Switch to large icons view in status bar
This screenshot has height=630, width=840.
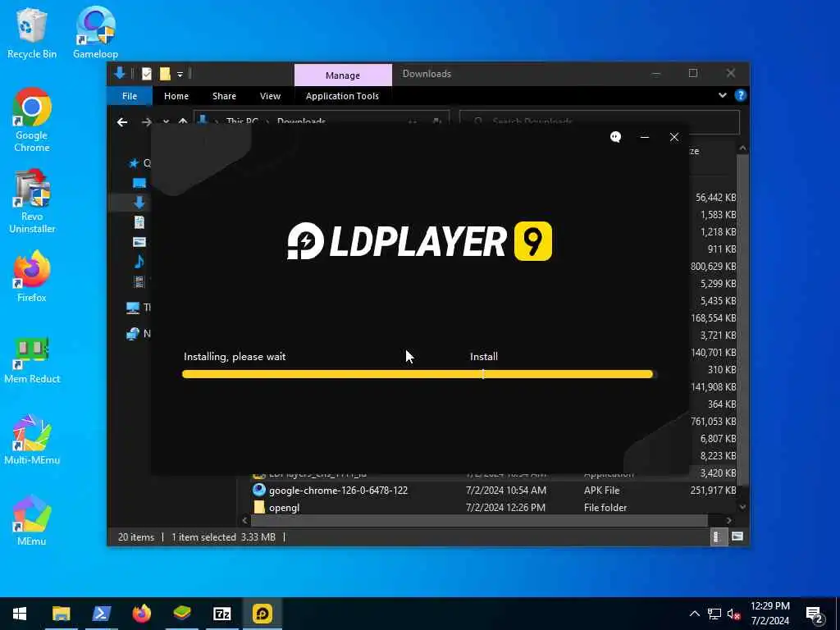point(737,536)
